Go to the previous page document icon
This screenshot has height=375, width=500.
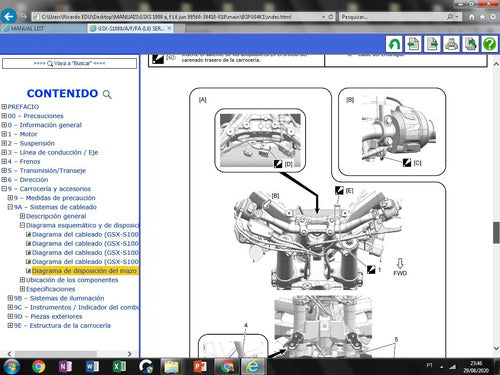pos(413,44)
